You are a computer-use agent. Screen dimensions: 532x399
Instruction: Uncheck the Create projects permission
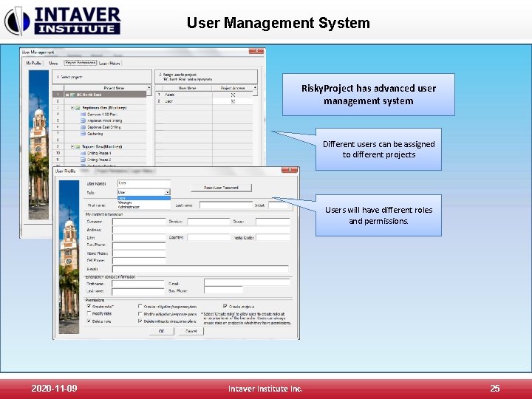(225, 307)
